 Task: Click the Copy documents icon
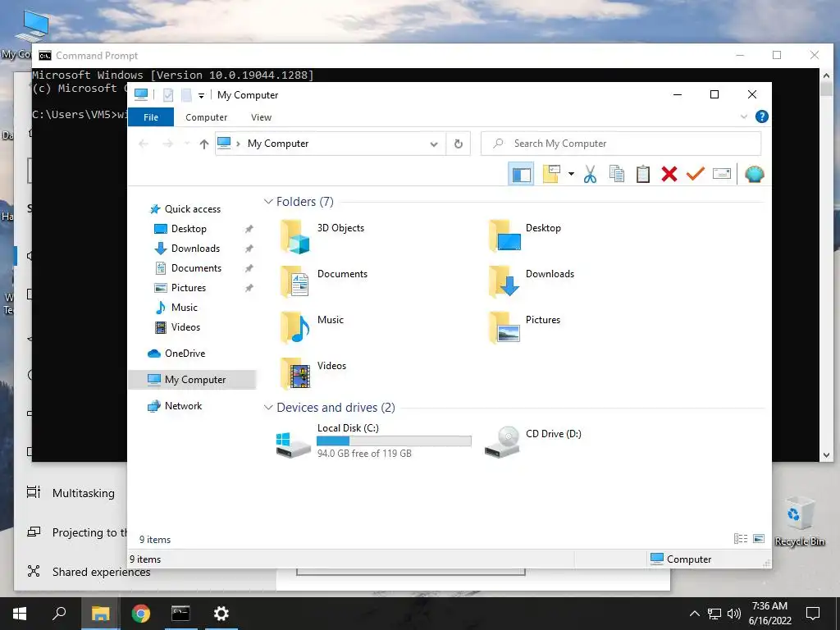[617, 174]
